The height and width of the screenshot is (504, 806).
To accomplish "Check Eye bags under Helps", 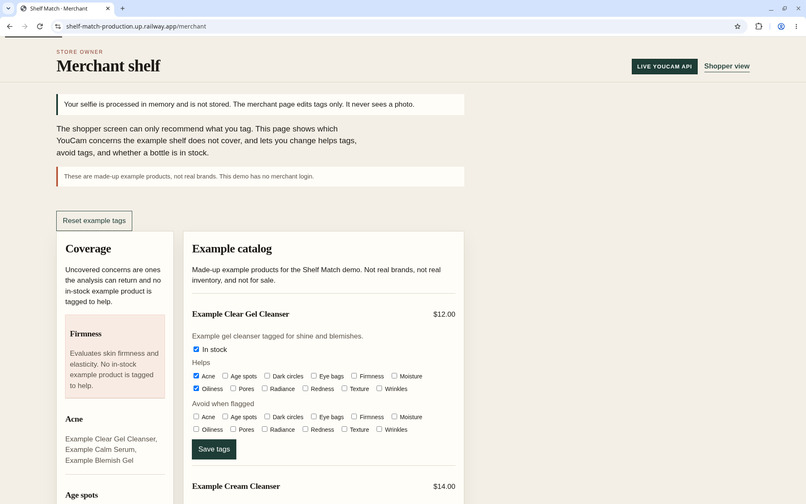I will (314, 376).
